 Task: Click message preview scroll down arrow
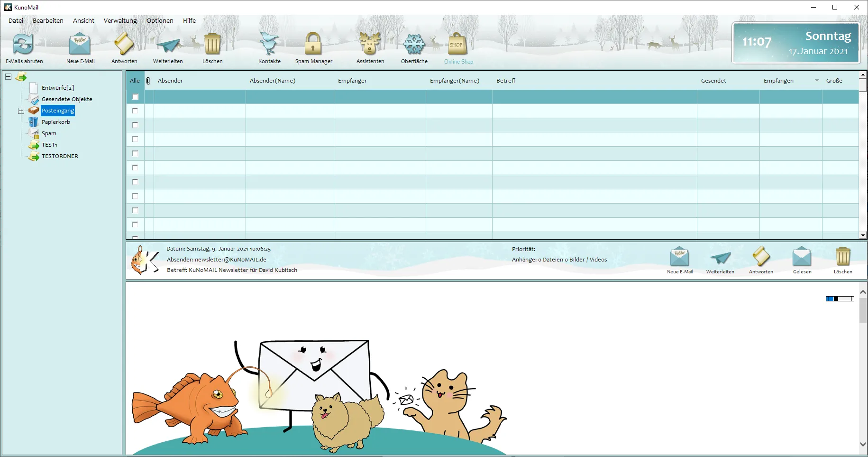[863, 444]
